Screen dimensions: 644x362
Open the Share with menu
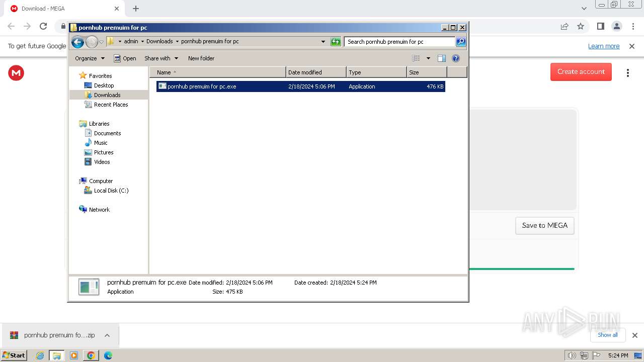161,58
